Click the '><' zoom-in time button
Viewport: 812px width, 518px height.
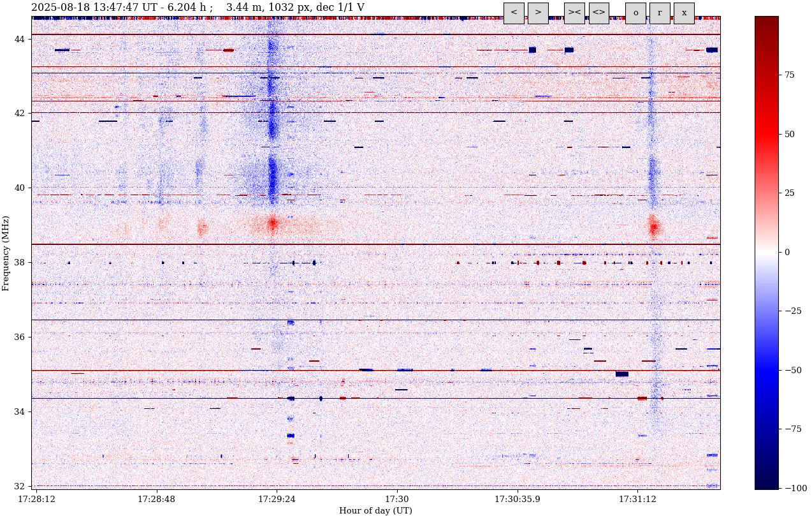[574, 13]
